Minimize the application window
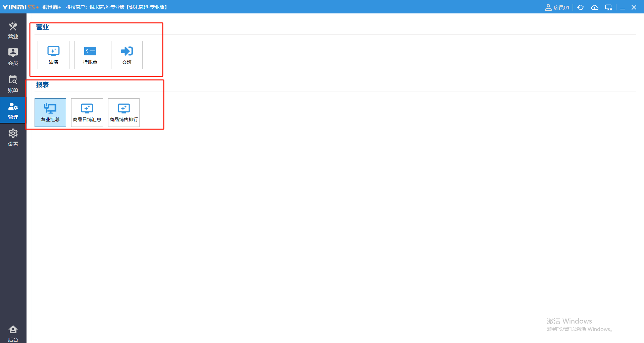Image resolution: width=644 pixels, height=343 pixels. [623, 7]
